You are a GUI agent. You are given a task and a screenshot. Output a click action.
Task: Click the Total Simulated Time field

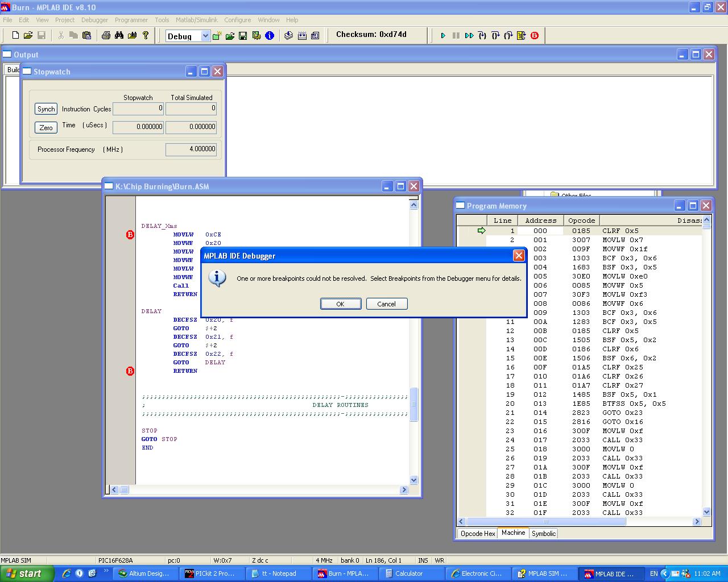click(191, 127)
